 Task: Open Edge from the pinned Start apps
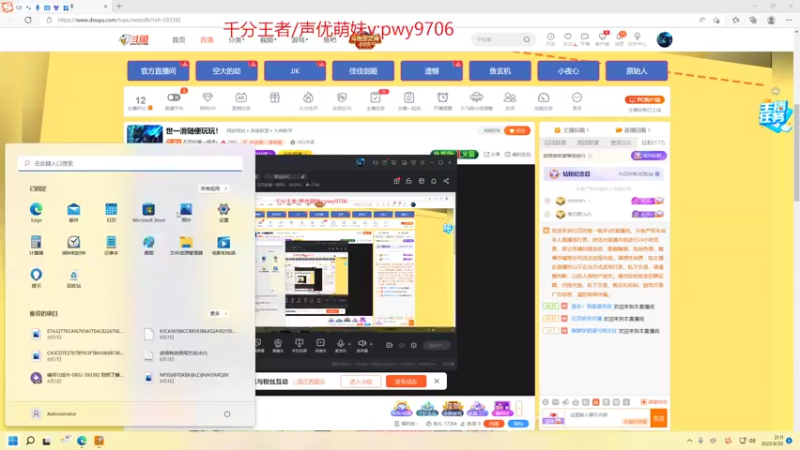36,212
